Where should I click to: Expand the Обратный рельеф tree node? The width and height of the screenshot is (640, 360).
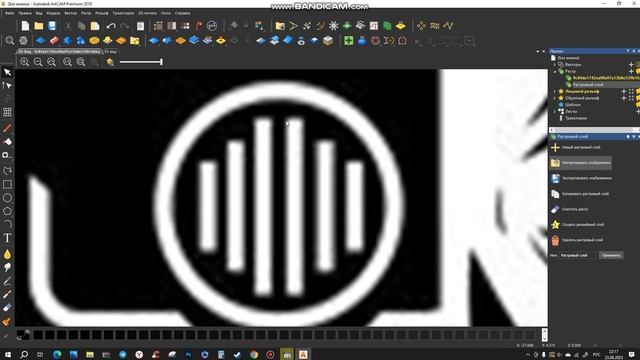(554, 98)
